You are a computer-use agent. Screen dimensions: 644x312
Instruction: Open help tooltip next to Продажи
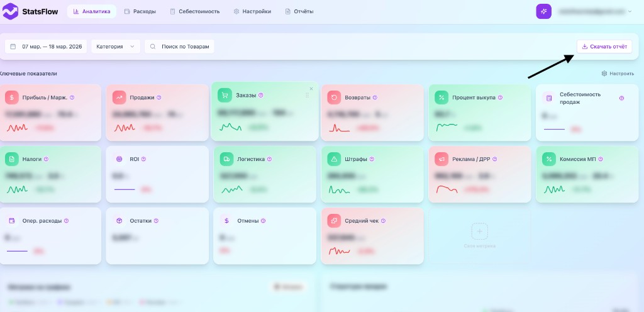[159, 97]
